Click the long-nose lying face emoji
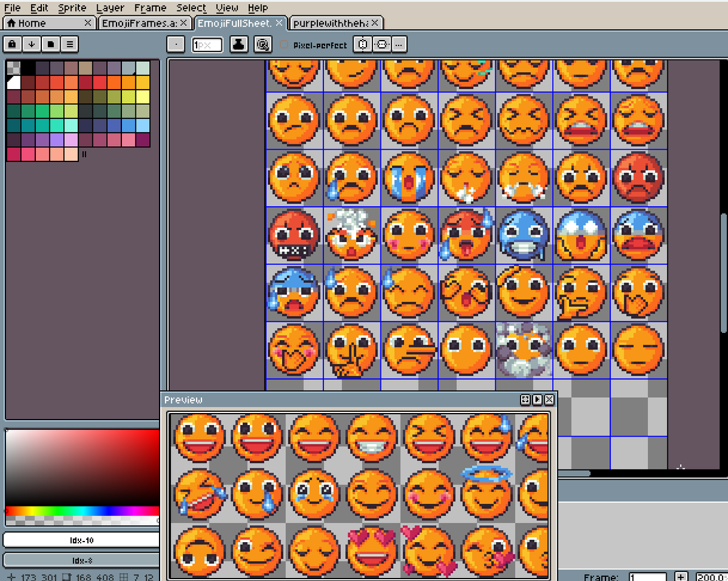The image size is (728, 581). point(410,349)
